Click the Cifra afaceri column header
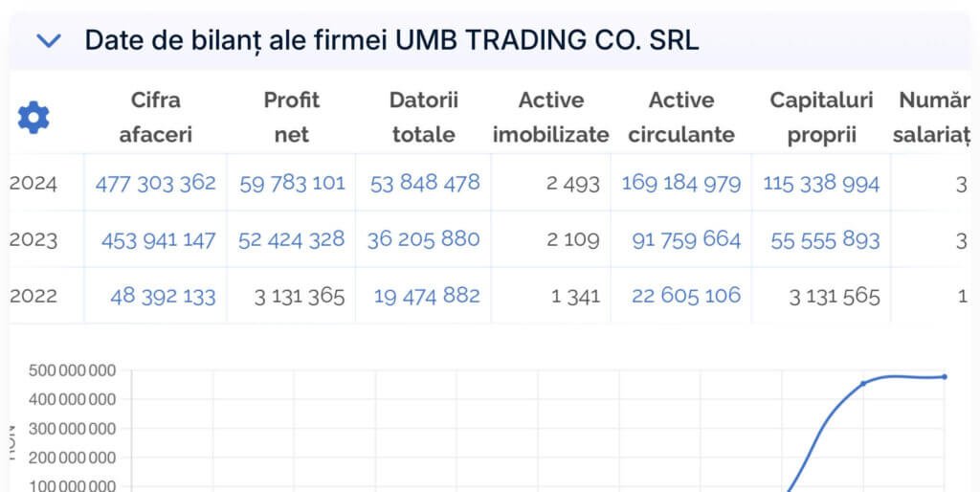 (x=155, y=117)
